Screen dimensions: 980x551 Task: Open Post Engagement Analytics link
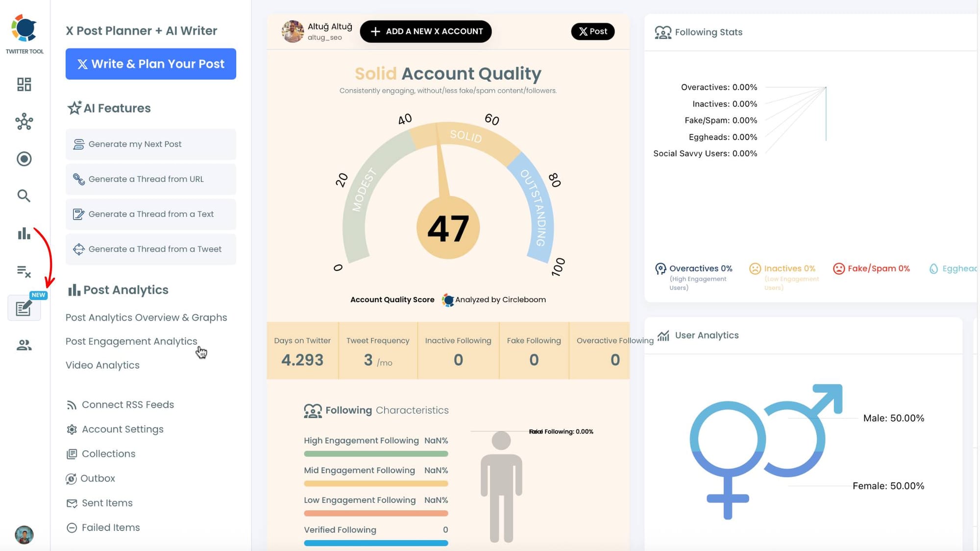tap(131, 341)
